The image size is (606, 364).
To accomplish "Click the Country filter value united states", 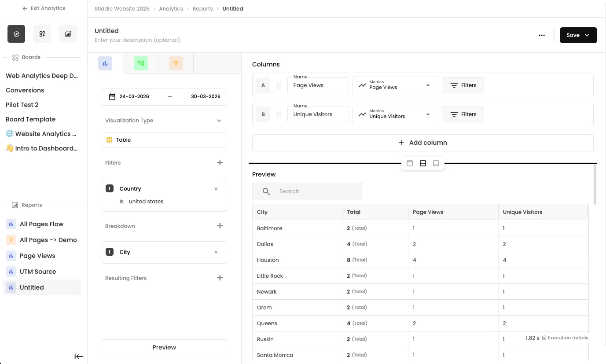I will coord(146,202).
